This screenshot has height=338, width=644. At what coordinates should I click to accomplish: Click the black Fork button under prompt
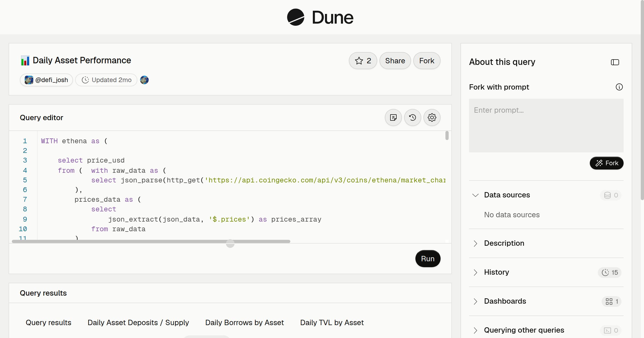(606, 163)
